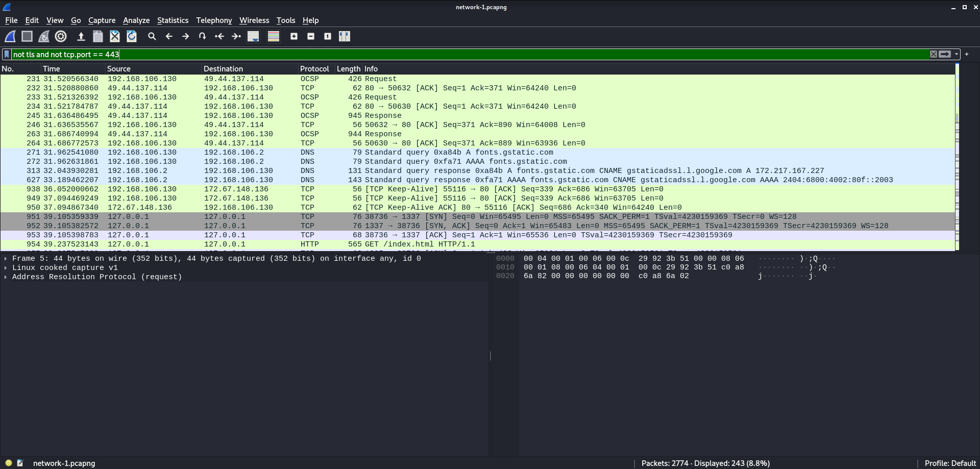Reset packet text to normal size

(x=328, y=36)
